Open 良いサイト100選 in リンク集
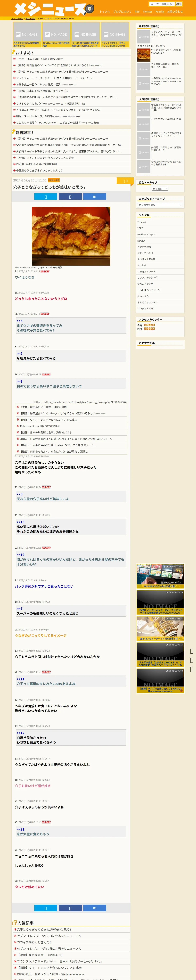 [x=146, y=259]
